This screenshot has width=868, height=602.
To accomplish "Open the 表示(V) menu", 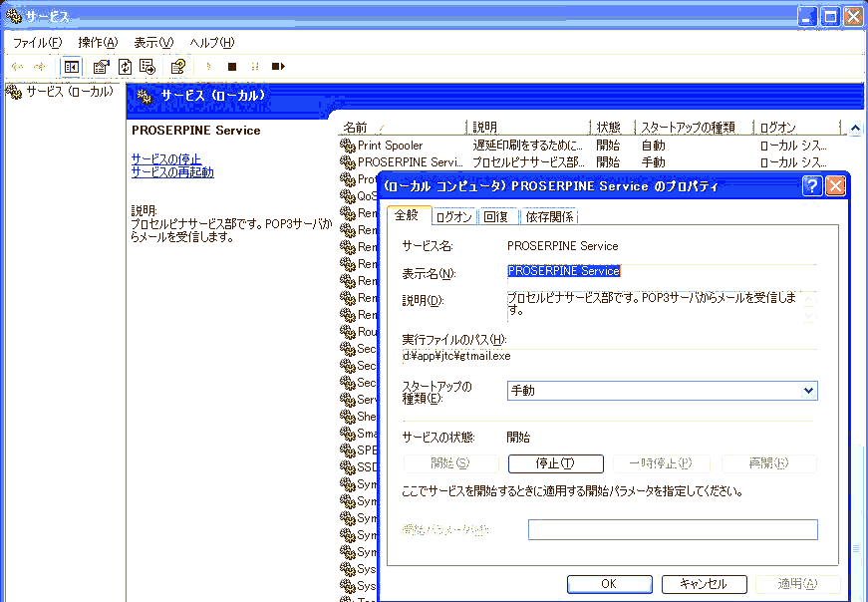I will click(x=153, y=43).
